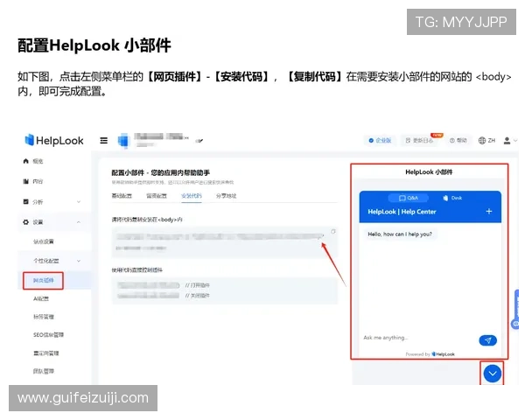Click the 'Hello, how can I help you?' message
The height and width of the screenshot is (420, 525).
tap(400, 234)
